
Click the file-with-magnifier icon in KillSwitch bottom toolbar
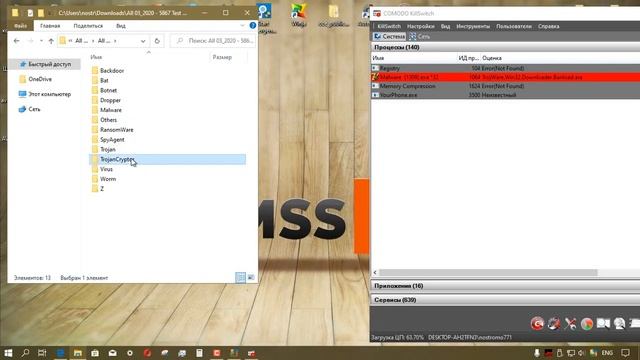603,324
